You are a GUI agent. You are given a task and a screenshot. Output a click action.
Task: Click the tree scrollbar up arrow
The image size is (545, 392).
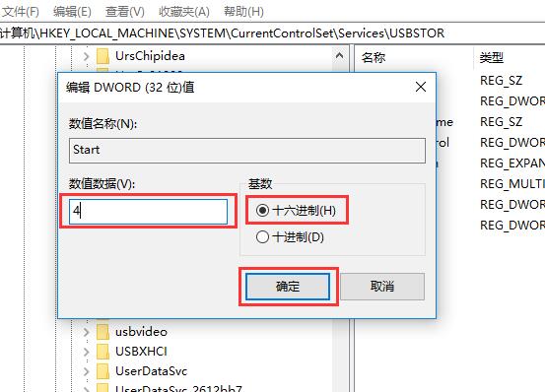[x=340, y=55]
